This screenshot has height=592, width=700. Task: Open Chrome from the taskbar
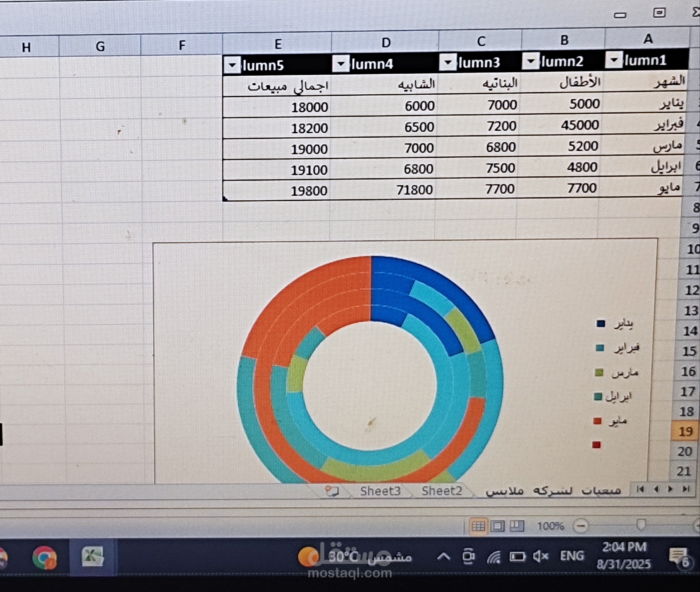(45, 558)
